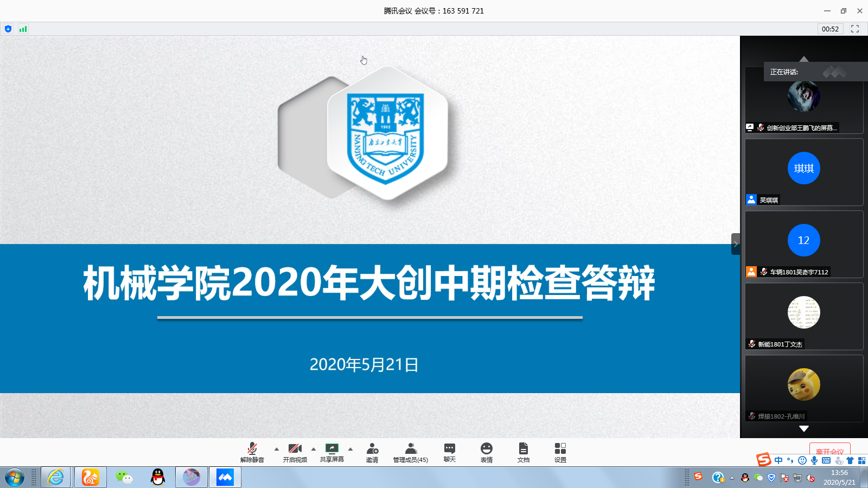The height and width of the screenshot is (488, 868).
Task: Open the 聊天 chat panel
Action: point(450,452)
